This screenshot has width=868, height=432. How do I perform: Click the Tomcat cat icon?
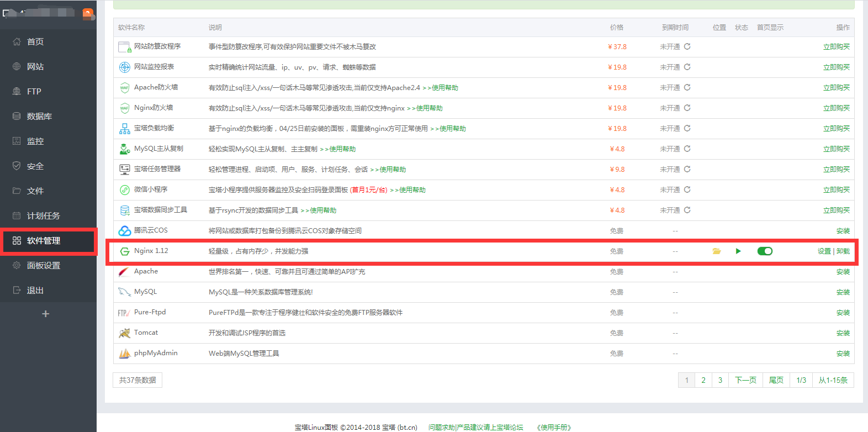click(x=125, y=333)
